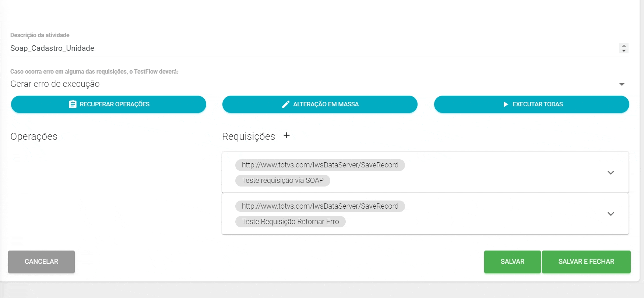This screenshot has height=298, width=644.
Task: Click the URL chip in the SOAP request
Action: (320, 165)
